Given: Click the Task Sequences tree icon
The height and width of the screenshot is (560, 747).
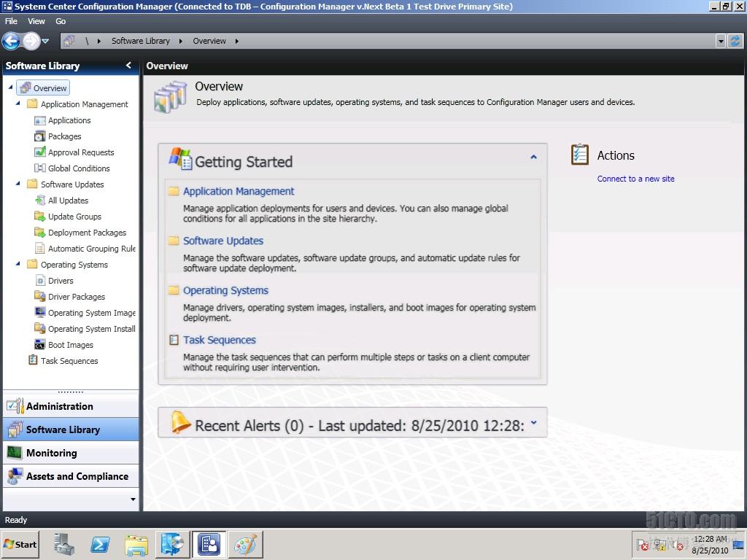Looking at the screenshot, I should pyautogui.click(x=33, y=360).
